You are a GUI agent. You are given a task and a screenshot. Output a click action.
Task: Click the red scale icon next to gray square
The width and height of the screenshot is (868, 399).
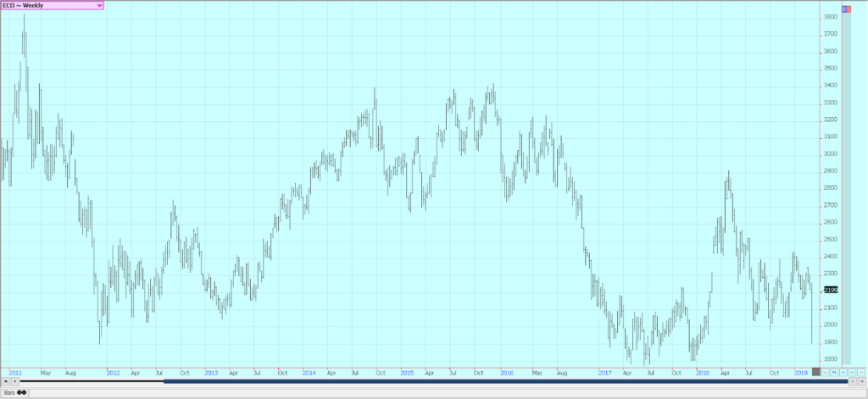tap(826, 373)
